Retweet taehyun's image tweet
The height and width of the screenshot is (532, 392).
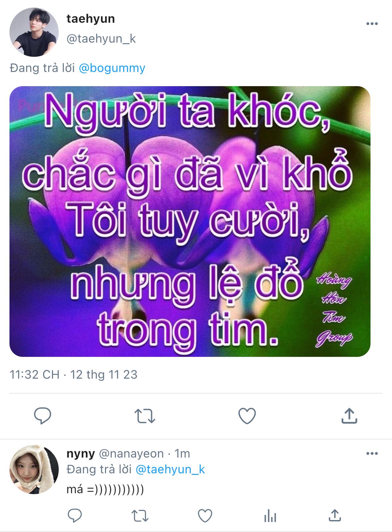(x=145, y=416)
